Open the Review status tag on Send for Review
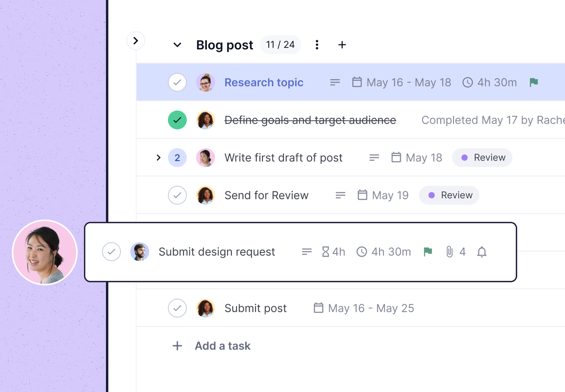This screenshot has height=392, width=565. pyautogui.click(x=449, y=195)
